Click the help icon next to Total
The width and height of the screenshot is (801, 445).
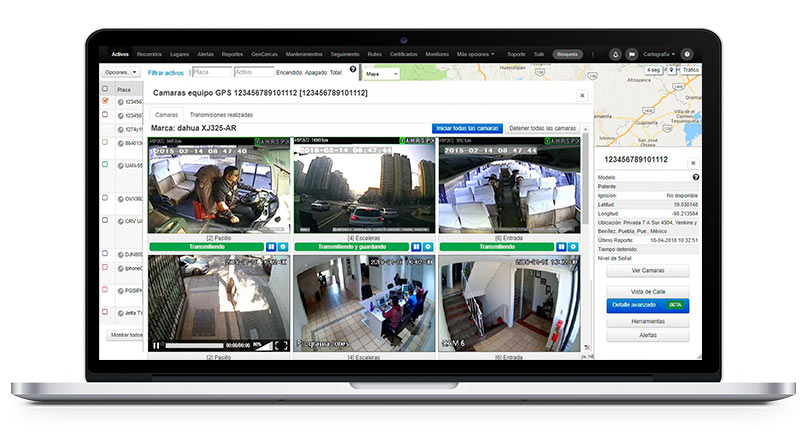(x=352, y=69)
